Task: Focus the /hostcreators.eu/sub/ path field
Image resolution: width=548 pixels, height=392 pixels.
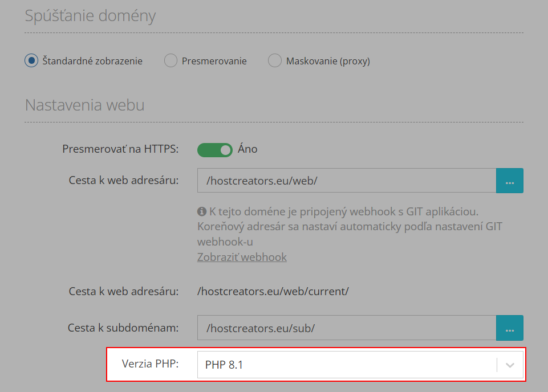Action: 347,328
